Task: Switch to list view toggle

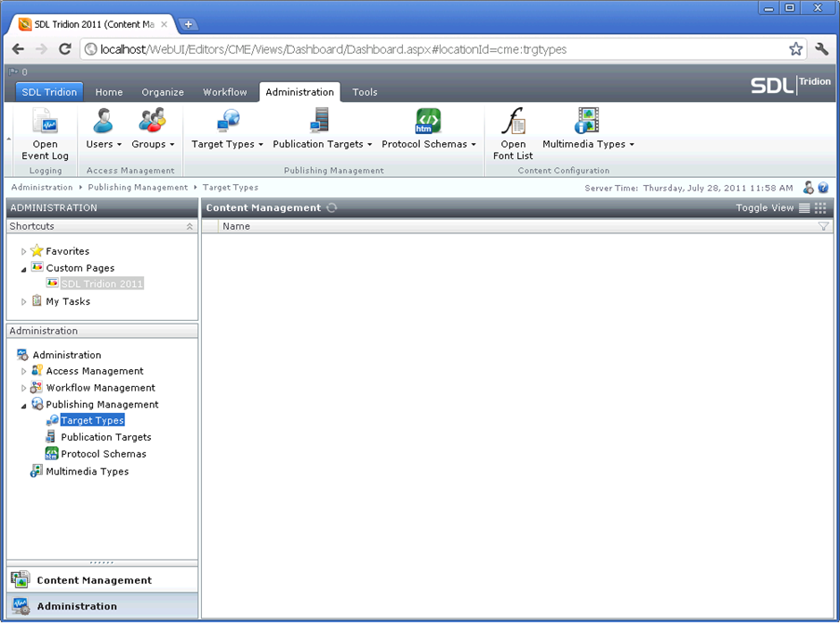Action: click(x=804, y=208)
